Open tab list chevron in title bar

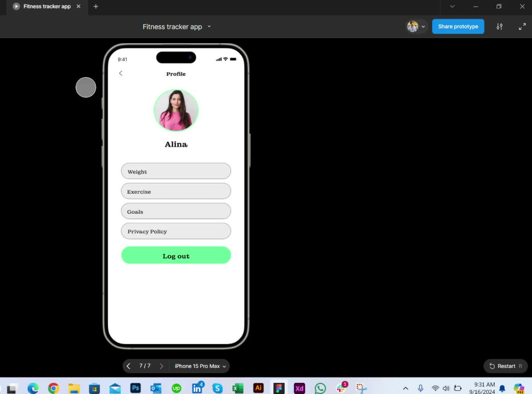pyautogui.click(x=452, y=6)
